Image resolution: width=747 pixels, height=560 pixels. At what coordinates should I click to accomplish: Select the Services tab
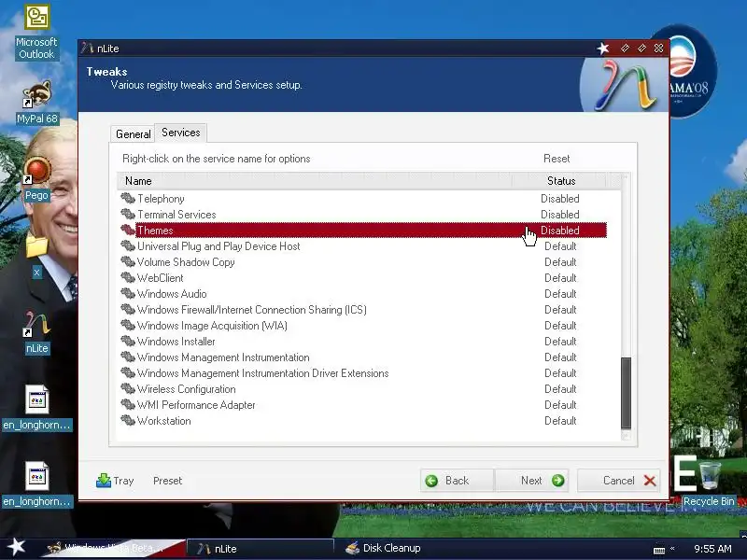pyautogui.click(x=180, y=133)
